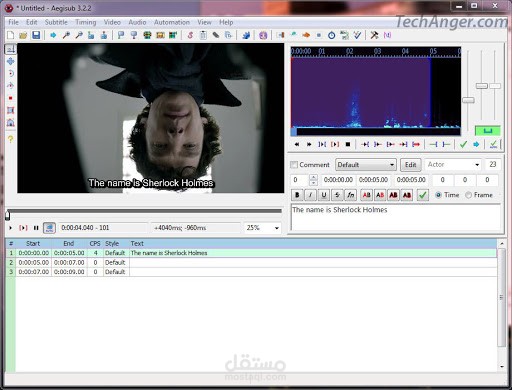Select the Drag subtitles visual tool
The image size is (512, 390).
click(11, 61)
